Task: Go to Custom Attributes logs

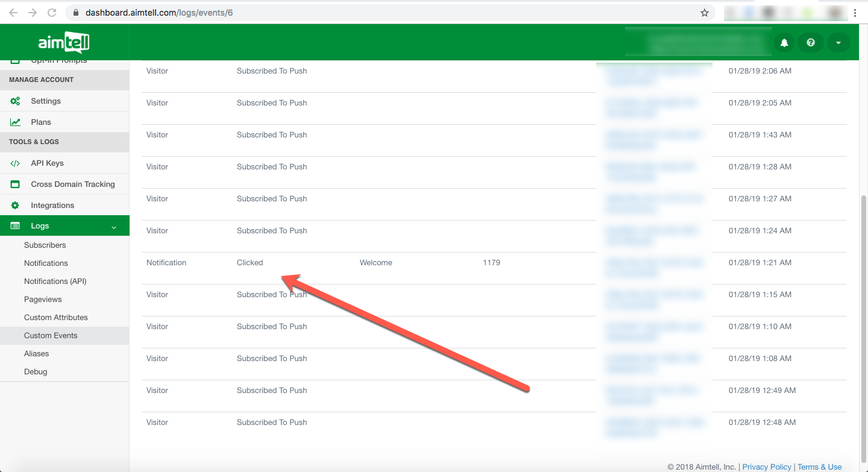Action: point(56,318)
